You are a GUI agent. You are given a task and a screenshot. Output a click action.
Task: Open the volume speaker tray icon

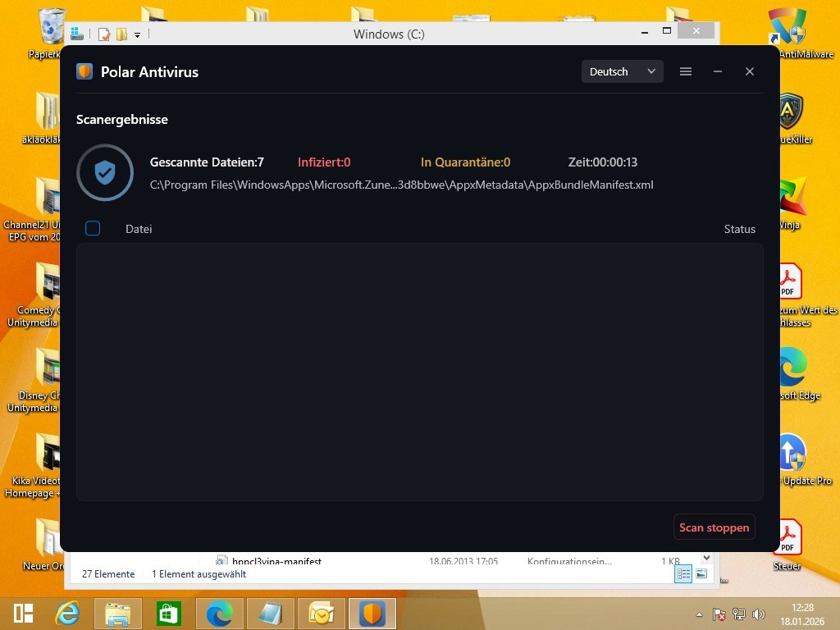(x=758, y=614)
